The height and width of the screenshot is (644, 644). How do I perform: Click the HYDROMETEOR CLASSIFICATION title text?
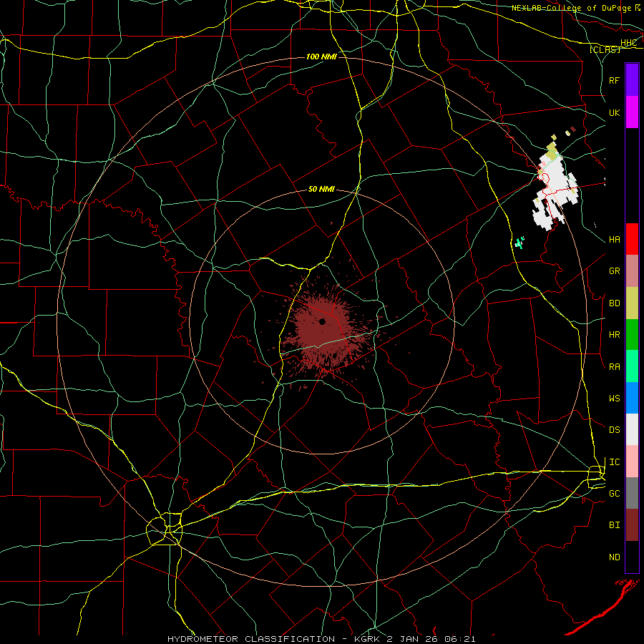click(251, 639)
